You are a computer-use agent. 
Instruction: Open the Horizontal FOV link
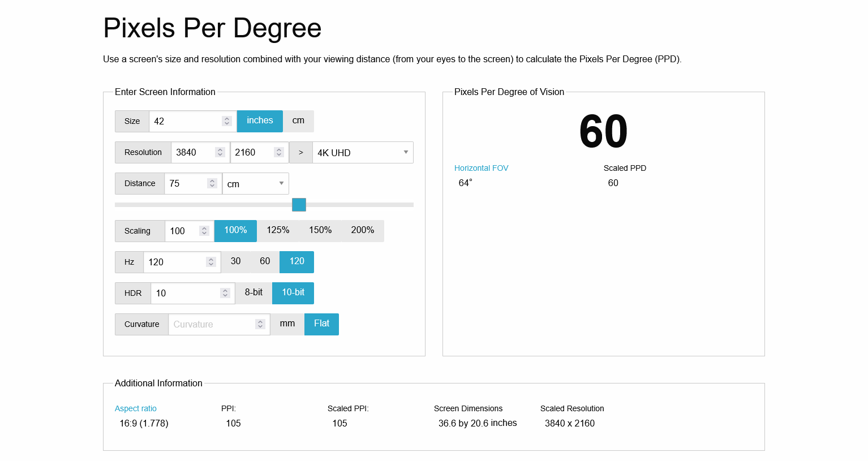(x=482, y=168)
